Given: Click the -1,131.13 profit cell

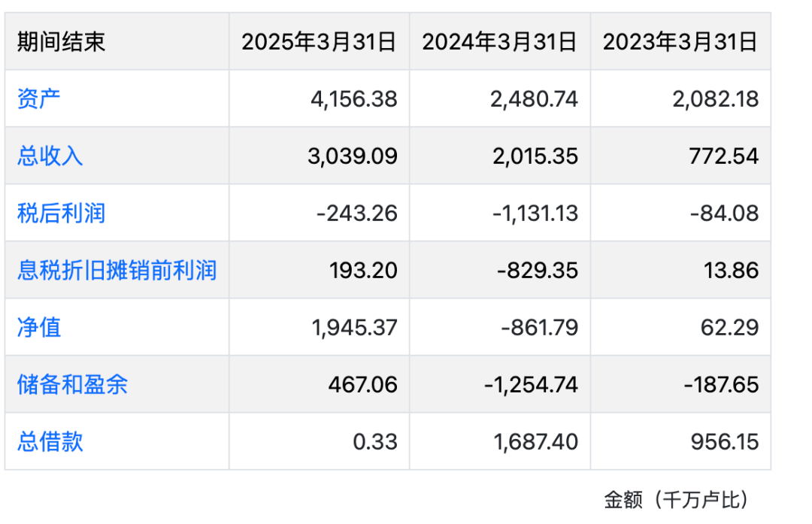Looking at the screenshot, I should click(535, 213).
